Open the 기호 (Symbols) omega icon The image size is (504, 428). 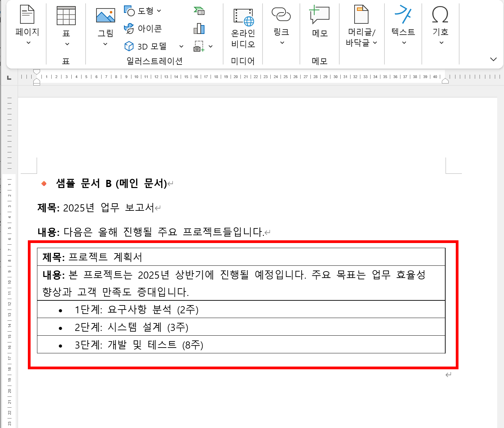(440, 15)
